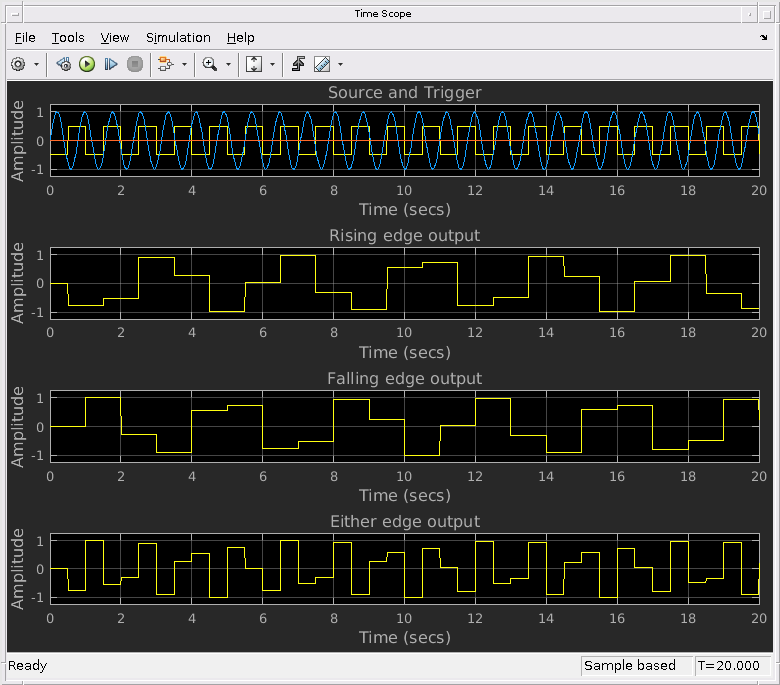This screenshot has height=685, width=780.
Task: Click inside the Rising edge output plot
Action: click(404, 284)
